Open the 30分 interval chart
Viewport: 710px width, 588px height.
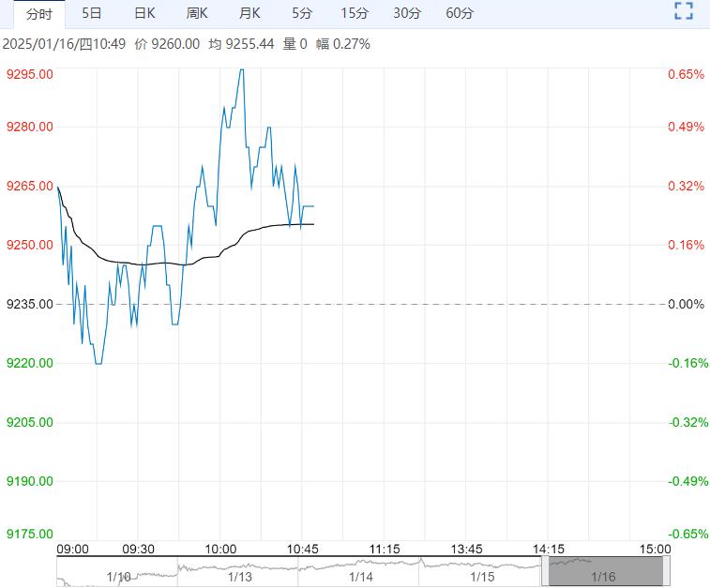pos(407,13)
